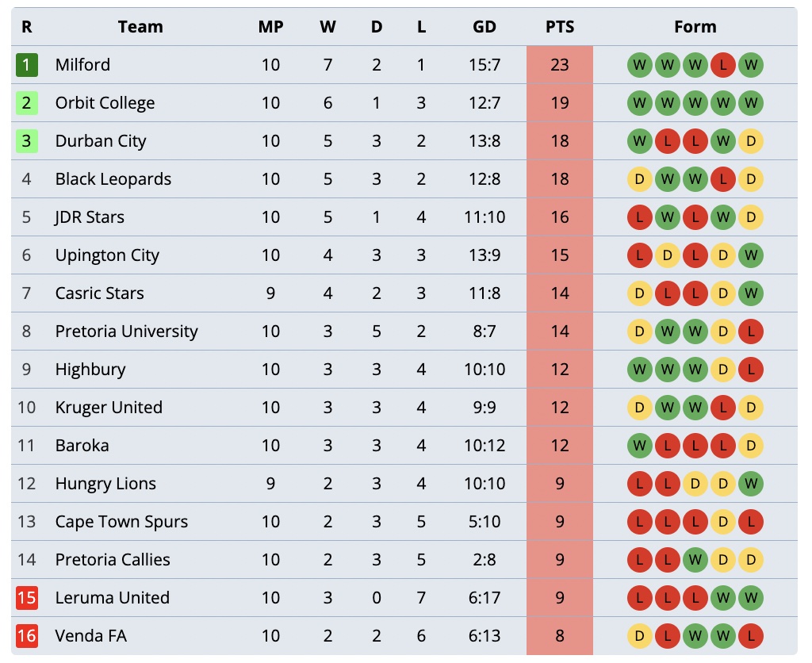Click Milford's highlighted 23 points cell

tap(560, 65)
